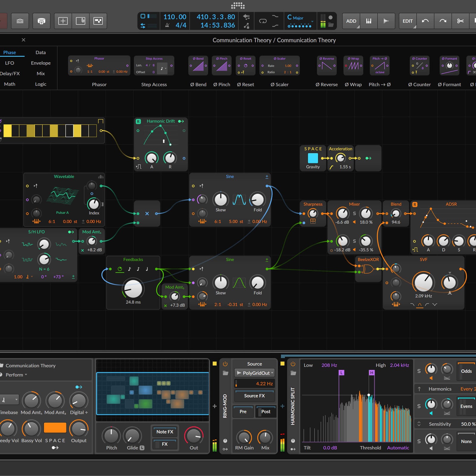This screenshot has height=476, width=476.
Task: Toggle Harmonic Split device power button
Action: point(293,364)
